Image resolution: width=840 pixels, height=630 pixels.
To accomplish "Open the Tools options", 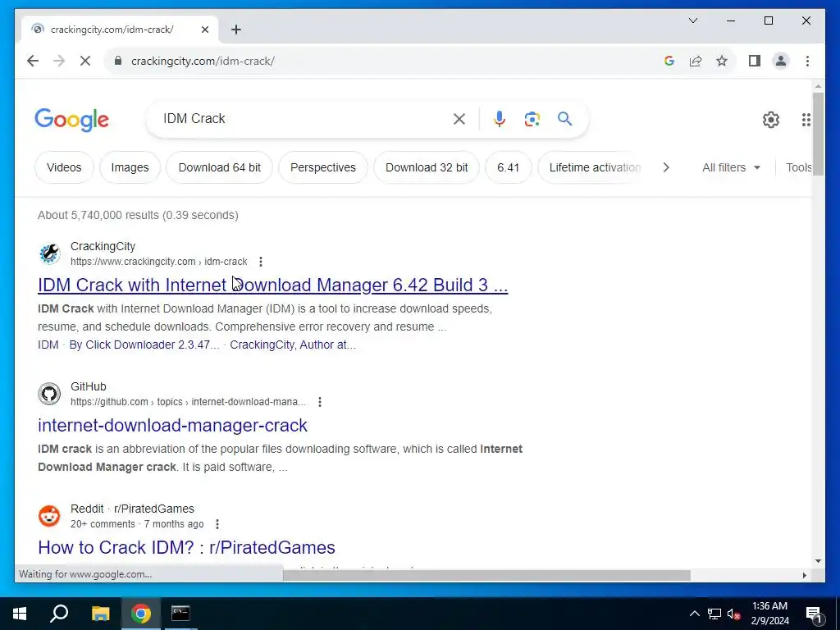I will (799, 167).
